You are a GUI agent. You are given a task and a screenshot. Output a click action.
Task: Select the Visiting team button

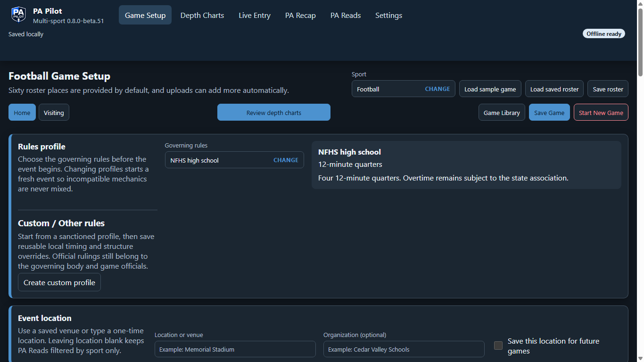click(x=54, y=112)
